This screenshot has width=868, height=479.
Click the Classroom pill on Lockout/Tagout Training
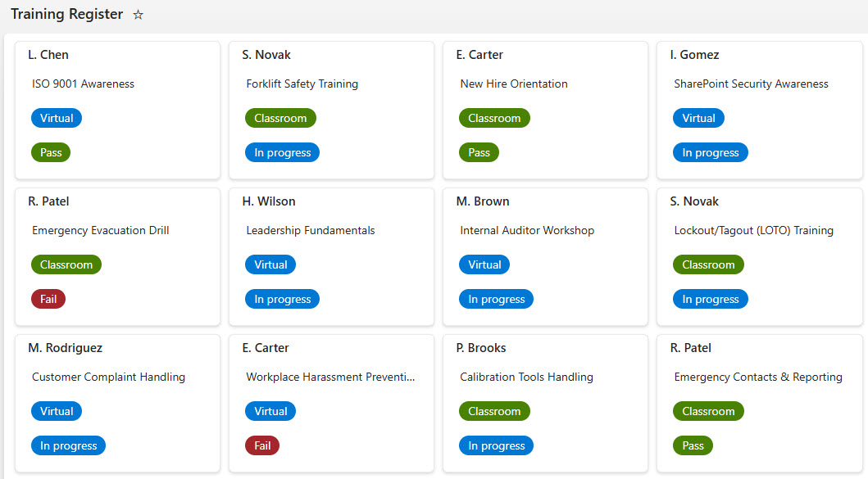[708, 264]
